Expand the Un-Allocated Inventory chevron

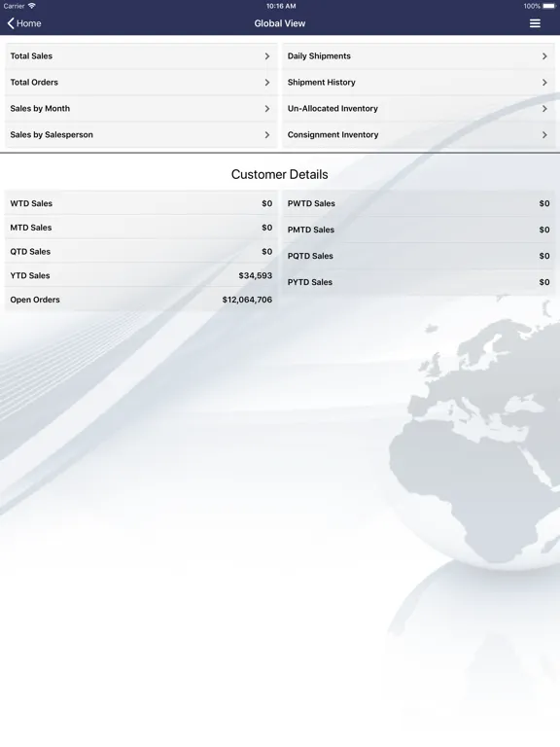point(544,109)
